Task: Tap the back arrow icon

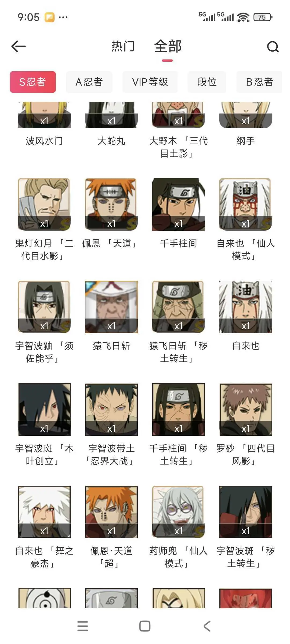Action: (19, 46)
